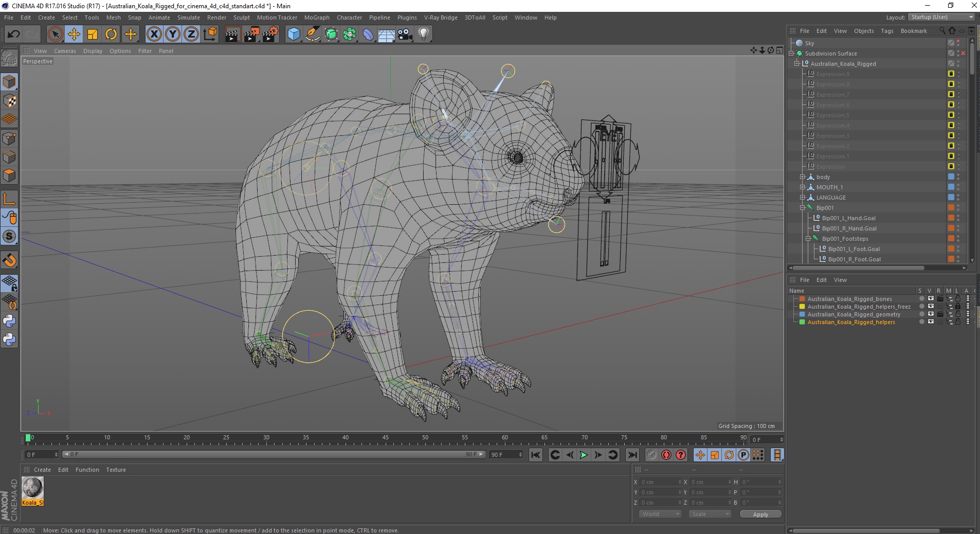Image resolution: width=980 pixels, height=534 pixels.
Task: Open the Array modeling objects icon
Action: [x=350, y=34]
